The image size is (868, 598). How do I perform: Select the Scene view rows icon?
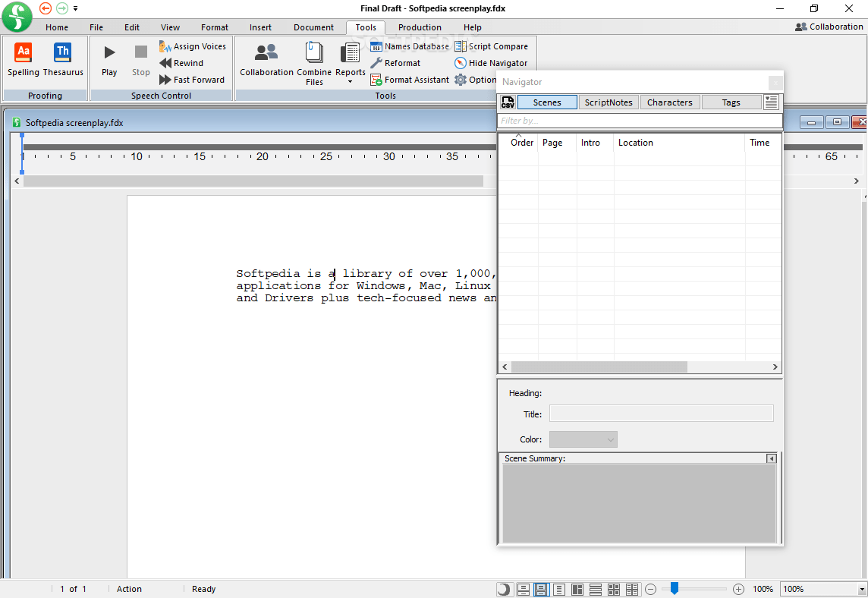596,589
